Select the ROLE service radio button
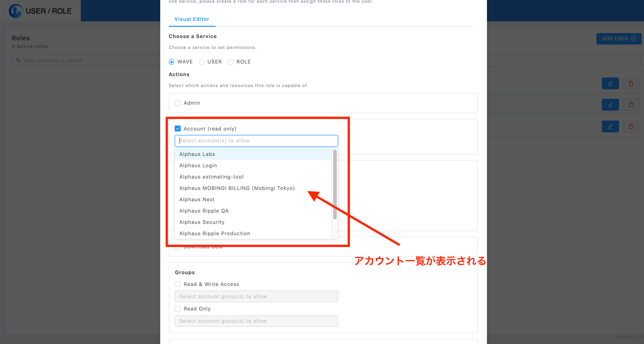 tap(231, 62)
